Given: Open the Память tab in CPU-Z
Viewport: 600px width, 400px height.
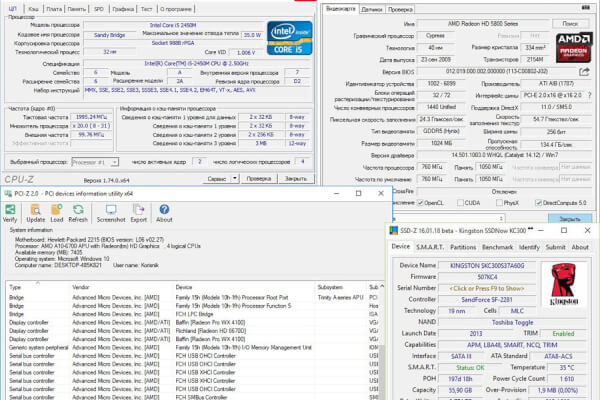Looking at the screenshot, I should [77, 9].
